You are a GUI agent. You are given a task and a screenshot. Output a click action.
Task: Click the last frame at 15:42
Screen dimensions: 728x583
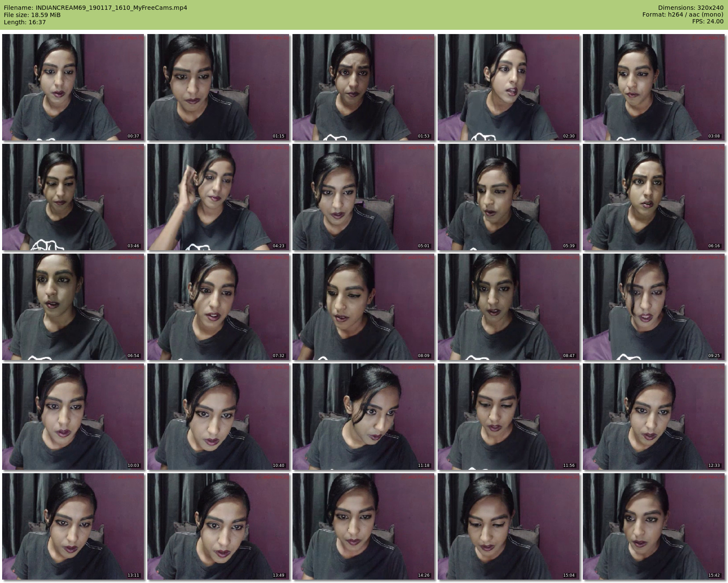653,526
